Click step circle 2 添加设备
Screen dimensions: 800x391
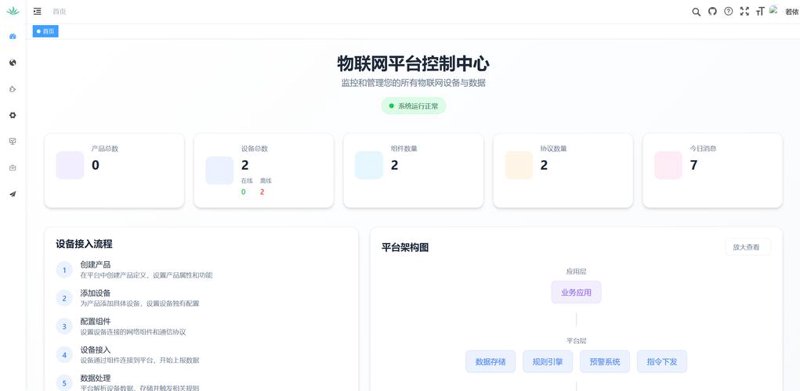(x=64, y=298)
